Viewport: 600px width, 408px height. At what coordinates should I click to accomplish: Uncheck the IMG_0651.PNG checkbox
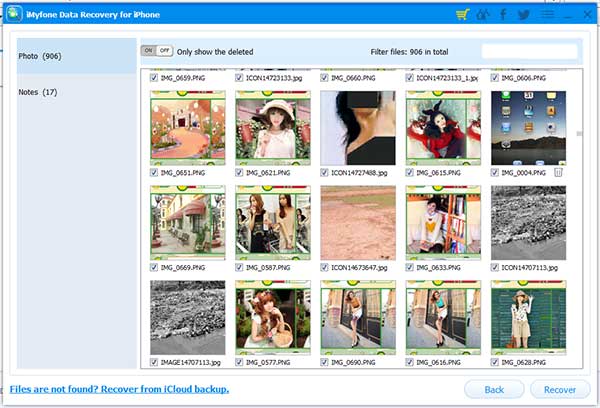pos(154,173)
